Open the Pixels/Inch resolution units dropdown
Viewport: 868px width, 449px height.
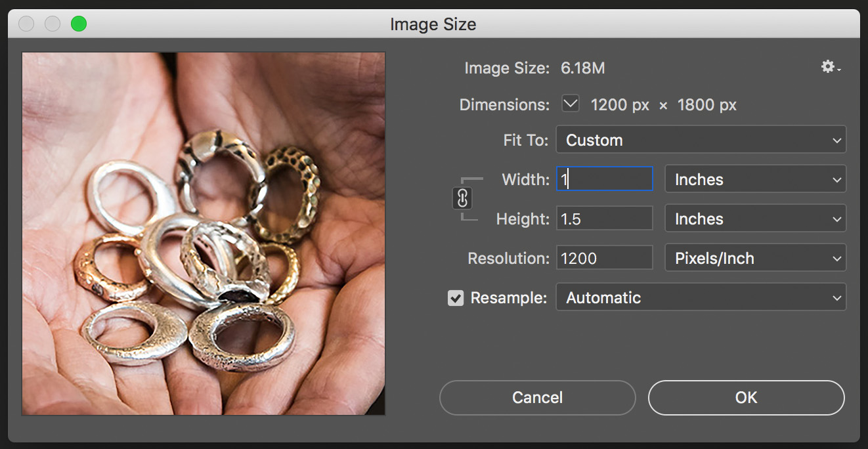tap(755, 258)
